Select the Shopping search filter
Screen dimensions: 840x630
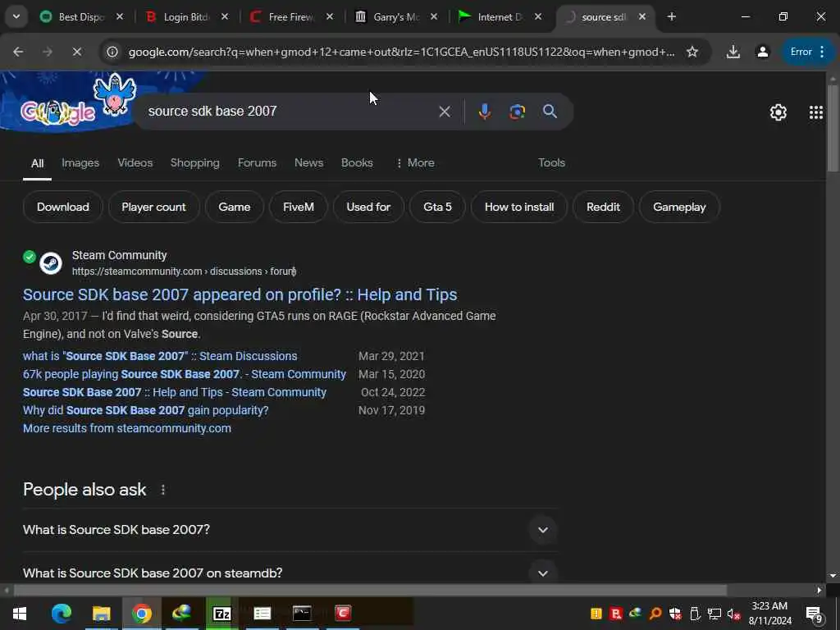pyautogui.click(x=195, y=163)
